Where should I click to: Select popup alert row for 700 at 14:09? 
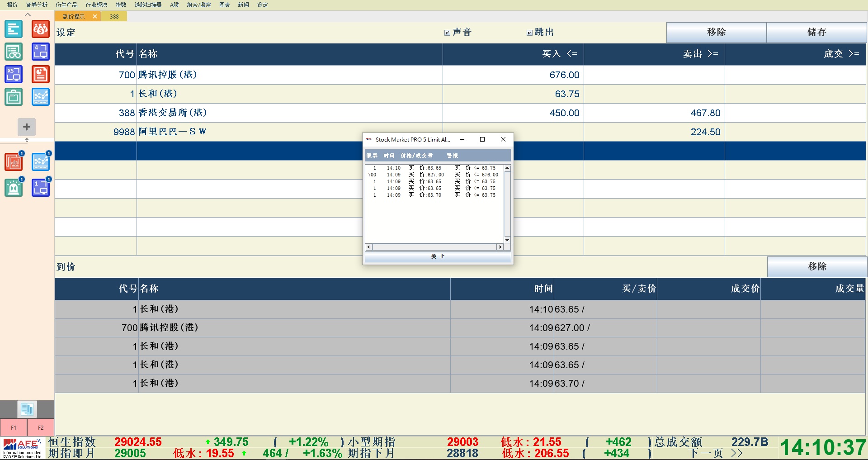tap(434, 175)
